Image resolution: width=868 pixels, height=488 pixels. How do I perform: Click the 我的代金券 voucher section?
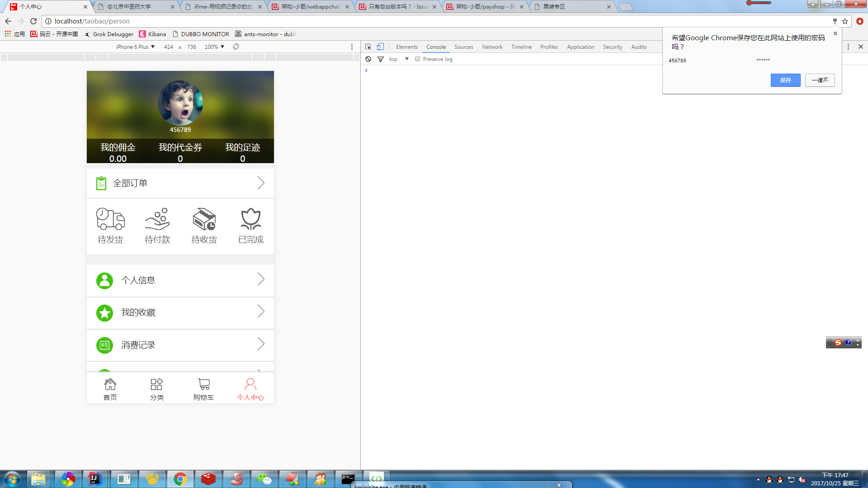click(180, 153)
